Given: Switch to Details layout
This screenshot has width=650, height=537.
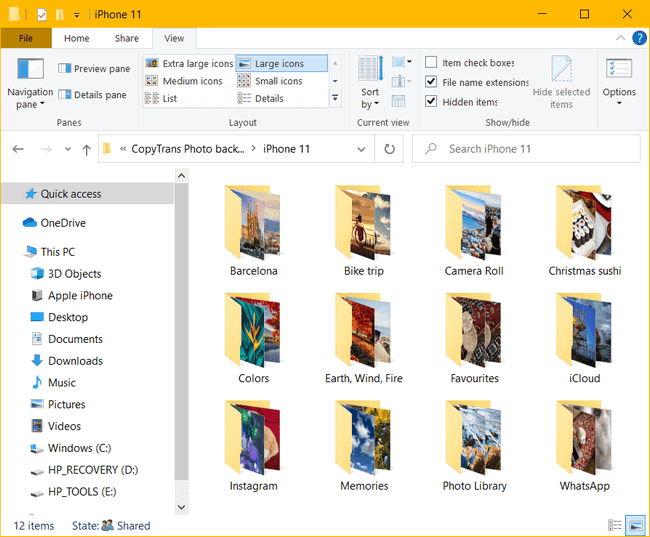Looking at the screenshot, I should click(261, 98).
